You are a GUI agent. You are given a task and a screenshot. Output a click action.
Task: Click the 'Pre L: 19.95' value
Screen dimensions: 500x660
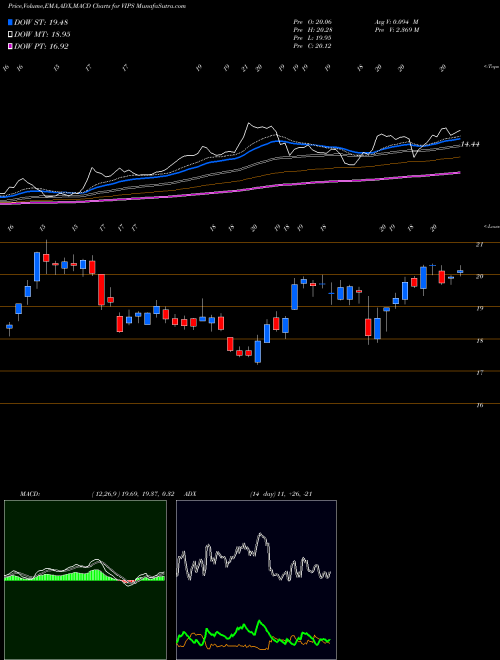coord(312,38)
